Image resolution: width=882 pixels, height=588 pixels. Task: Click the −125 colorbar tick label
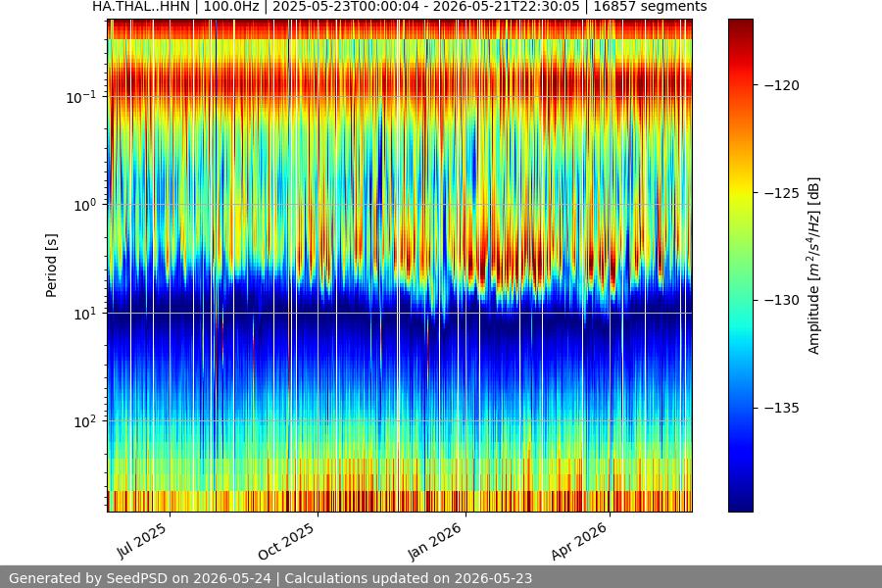pos(782,193)
